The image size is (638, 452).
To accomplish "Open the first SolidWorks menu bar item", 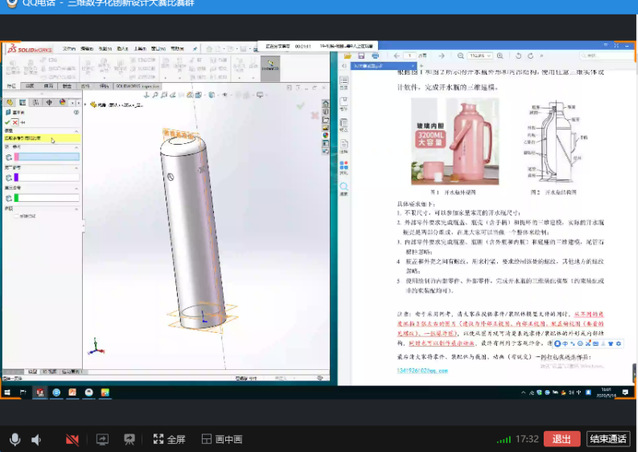I will pyautogui.click(x=68, y=48).
